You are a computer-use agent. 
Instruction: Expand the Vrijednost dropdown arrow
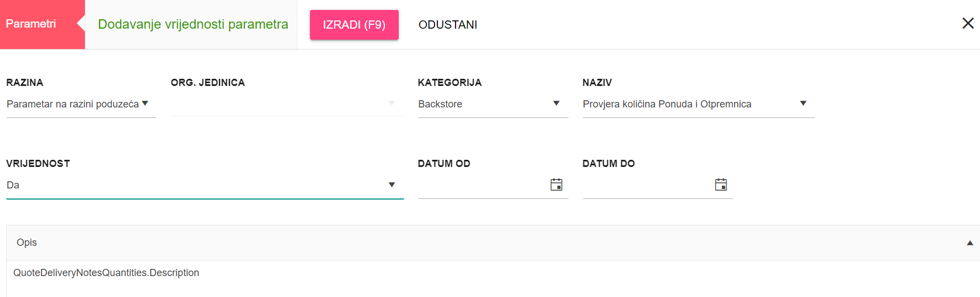coord(392,185)
